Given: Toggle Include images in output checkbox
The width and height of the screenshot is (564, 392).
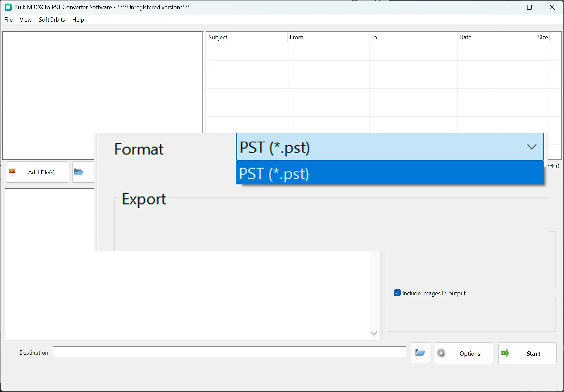Looking at the screenshot, I should coord(397,293).
